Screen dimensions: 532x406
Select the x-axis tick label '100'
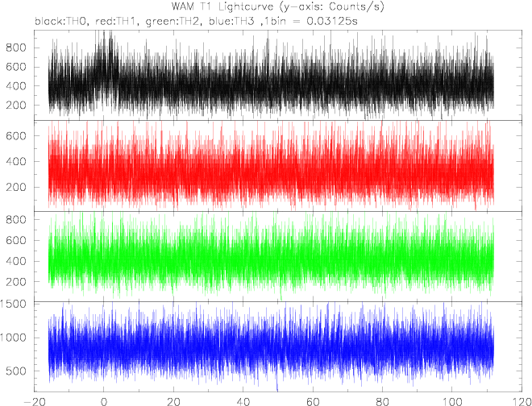[x=452, y=401]
